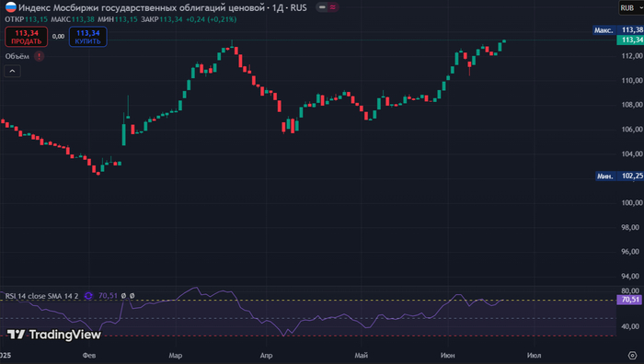Open chart settings gear at bottom right

click(633, 355)
